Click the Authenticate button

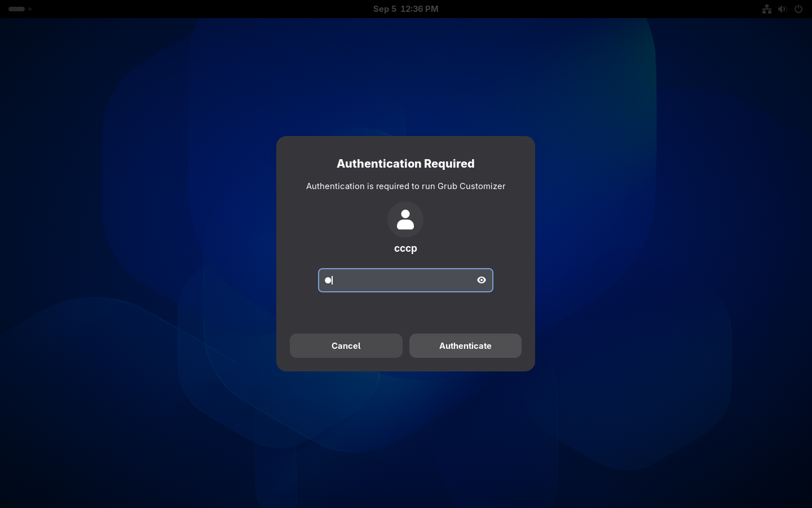click(465, 345)
